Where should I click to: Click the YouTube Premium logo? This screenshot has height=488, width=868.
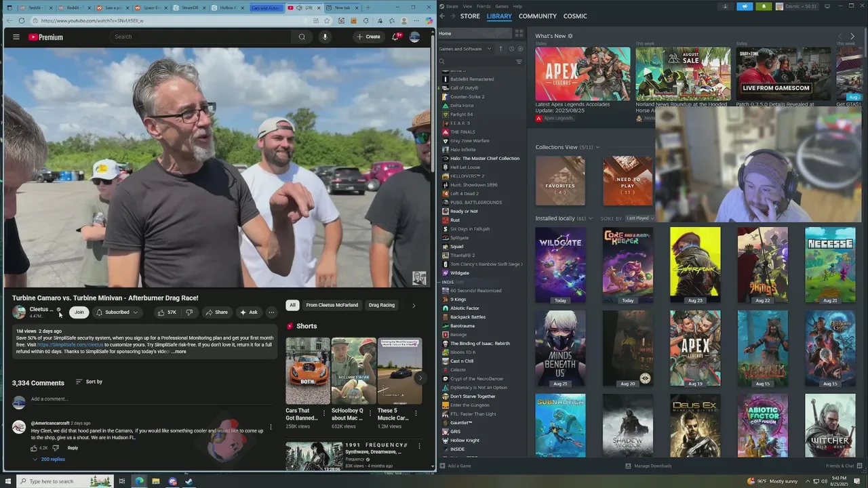click(45, 37)
